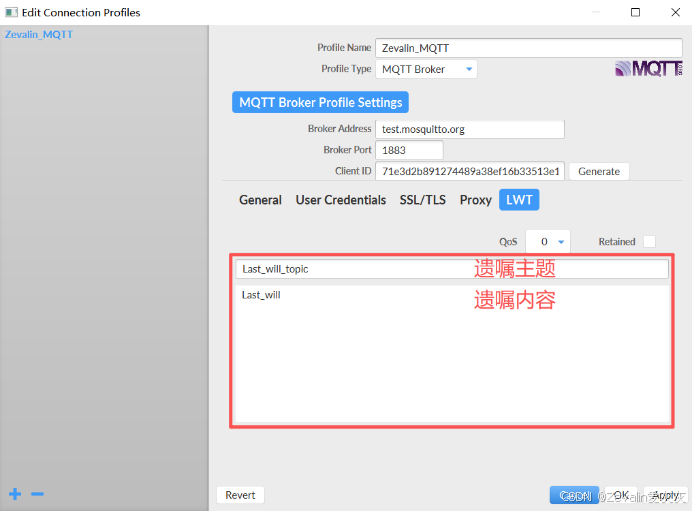Click the Profile Name field
The image size is (693, 511).
[529, 48]
